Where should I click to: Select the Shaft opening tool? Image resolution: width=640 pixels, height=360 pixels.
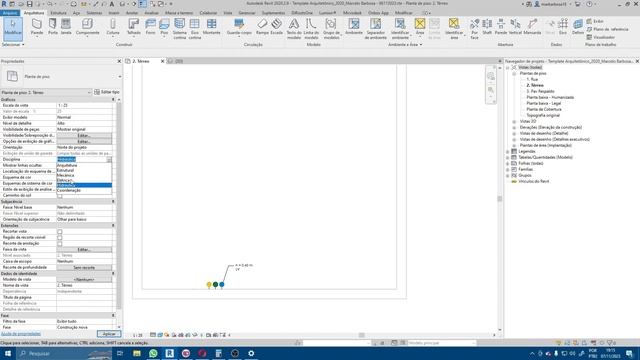pos(487,27)
